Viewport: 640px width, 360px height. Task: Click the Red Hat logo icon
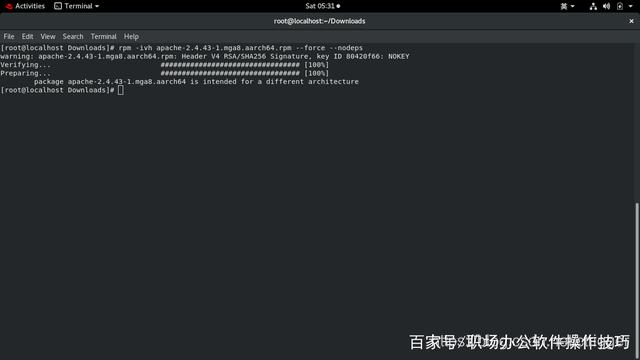pos(9,6)
